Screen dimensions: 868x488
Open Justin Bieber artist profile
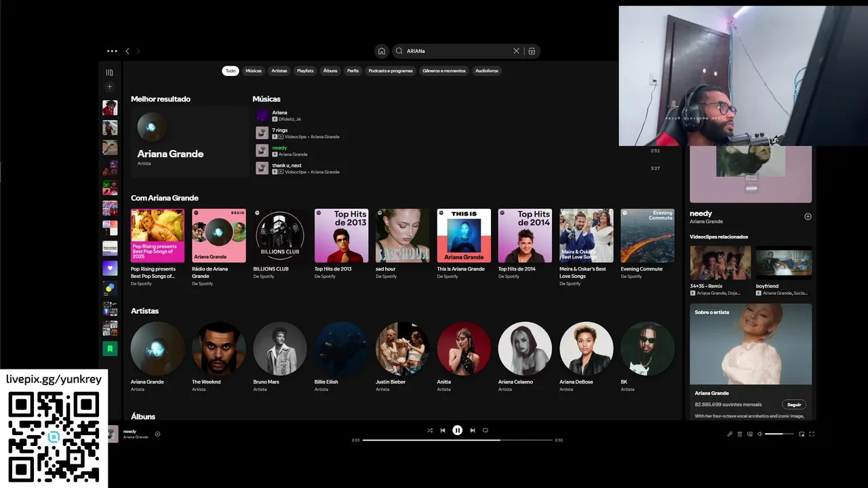pos(402,357)
